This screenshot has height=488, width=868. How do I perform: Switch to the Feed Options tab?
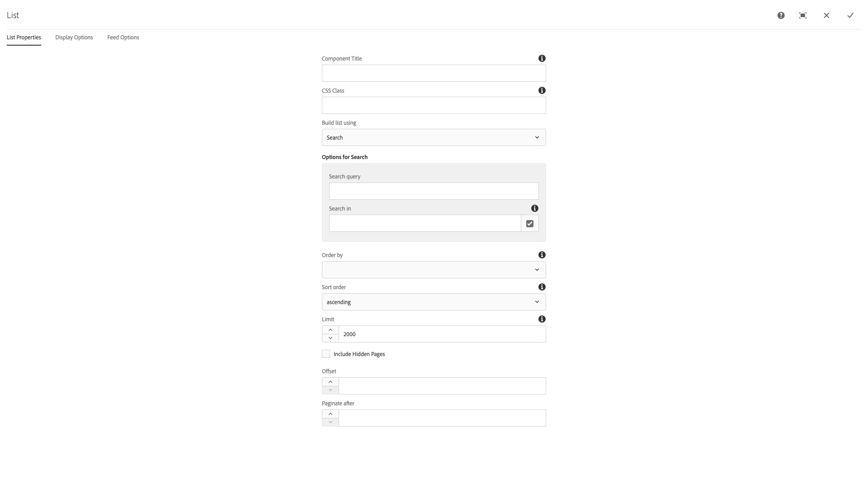(123, 38)
